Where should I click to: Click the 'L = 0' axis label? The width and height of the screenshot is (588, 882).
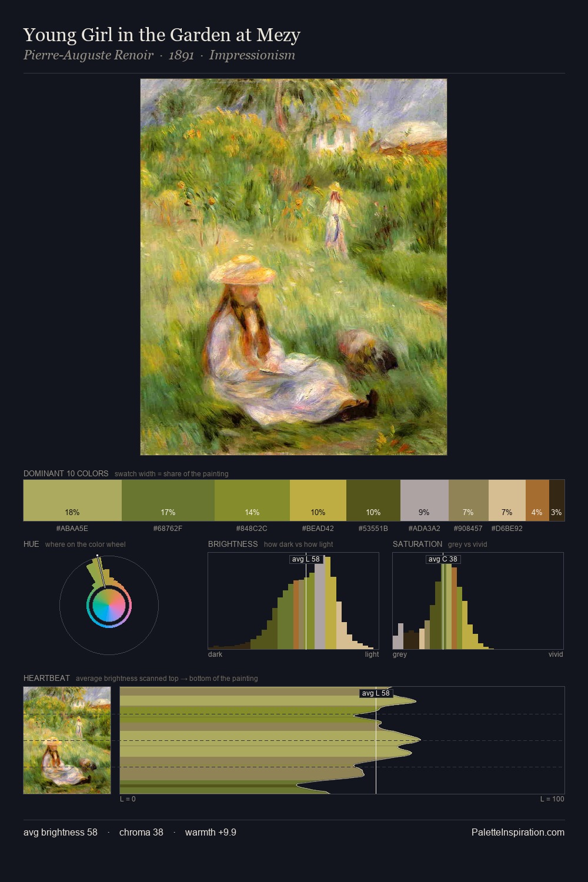click(x=128, y=799)
